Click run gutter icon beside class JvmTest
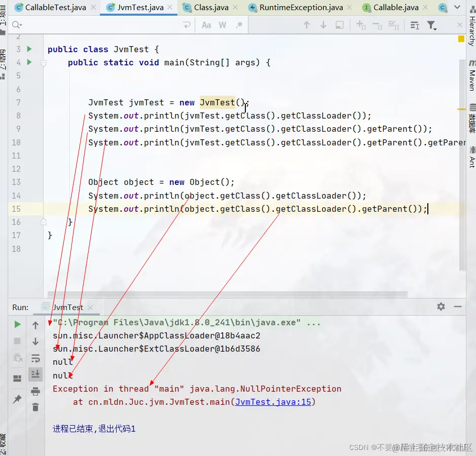 coord(29,49)
